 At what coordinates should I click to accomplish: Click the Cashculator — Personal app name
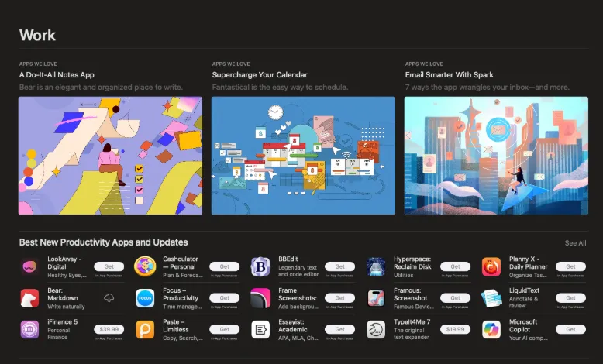click(181, 263)
